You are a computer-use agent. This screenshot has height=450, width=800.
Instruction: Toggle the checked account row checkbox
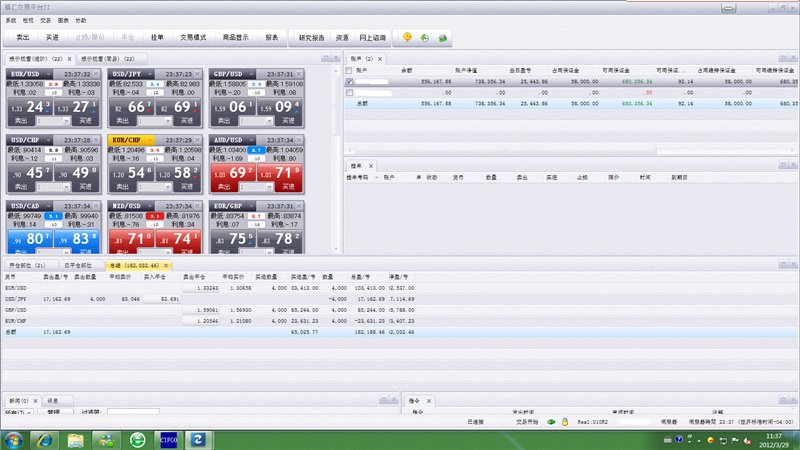pos(349,82)
